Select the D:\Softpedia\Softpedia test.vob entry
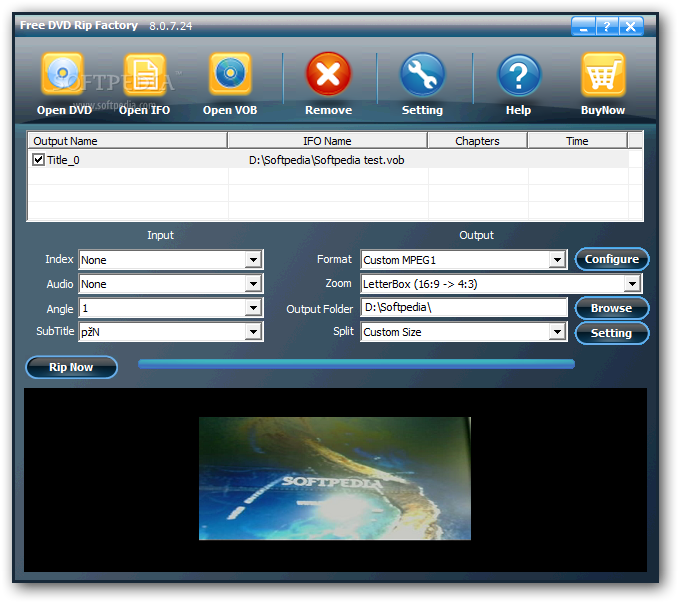 pyautogui.click(x=327, y=160)
